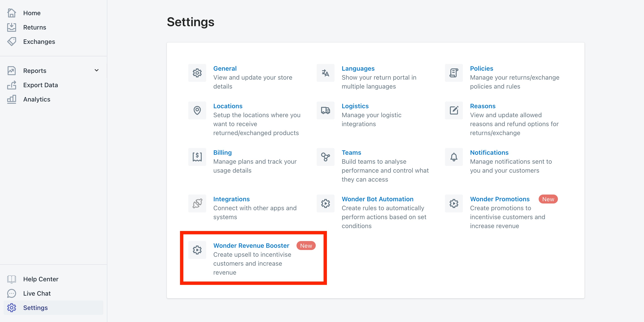Click the General settings gear icon

click(197, 73)
